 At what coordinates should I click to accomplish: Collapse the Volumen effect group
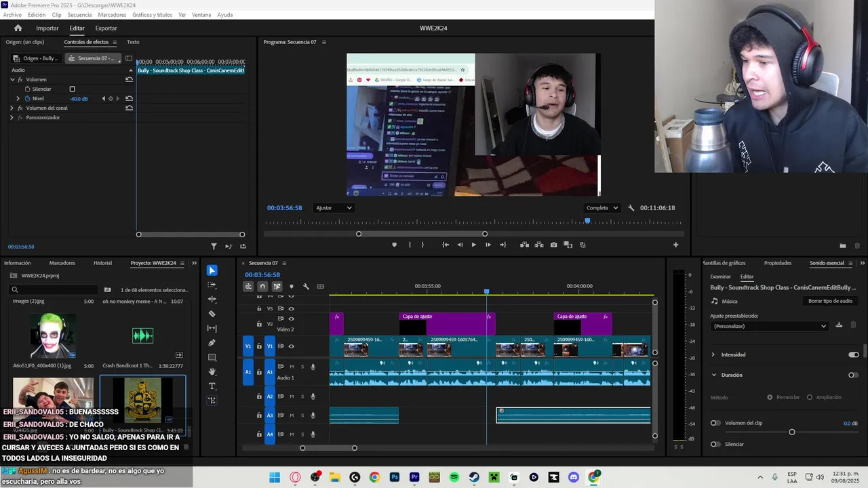pos(12,79)
